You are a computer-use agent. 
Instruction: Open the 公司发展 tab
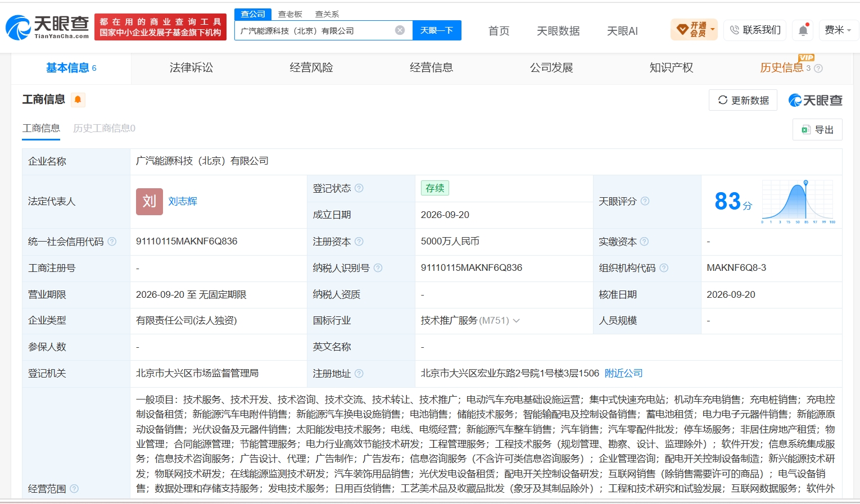pos(551,68)
